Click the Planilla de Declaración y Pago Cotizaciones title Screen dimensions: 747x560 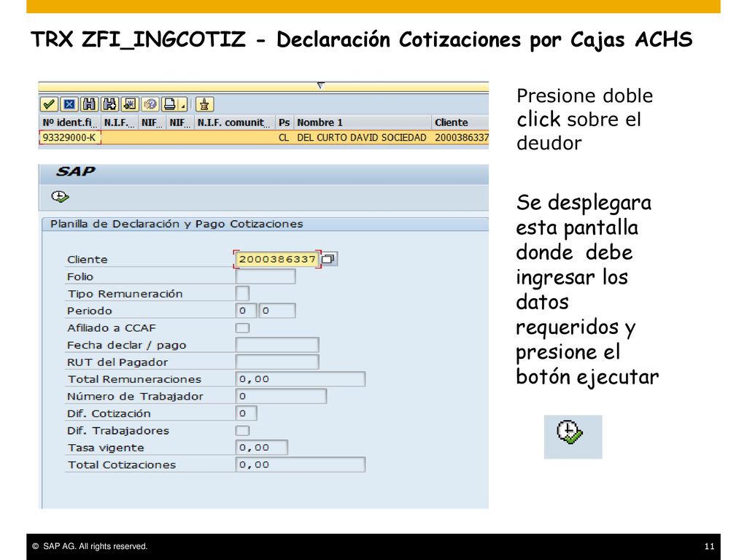(177, 224)
